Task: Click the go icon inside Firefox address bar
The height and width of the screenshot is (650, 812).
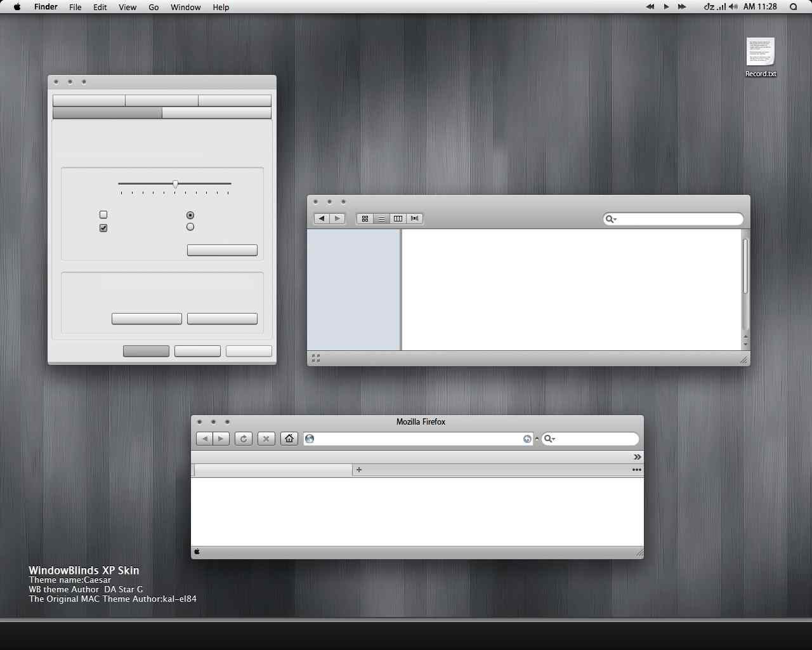Action: coord(527,439)
